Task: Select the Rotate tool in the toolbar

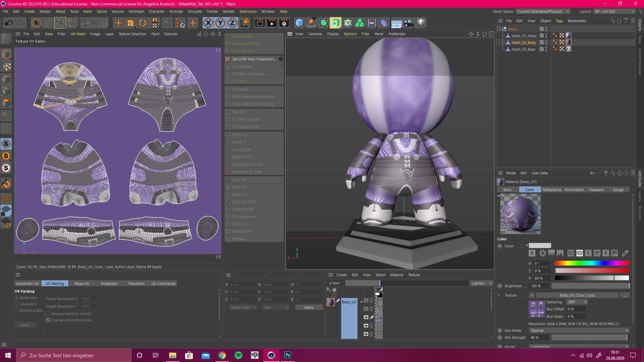Action: (x=142, y=23)
